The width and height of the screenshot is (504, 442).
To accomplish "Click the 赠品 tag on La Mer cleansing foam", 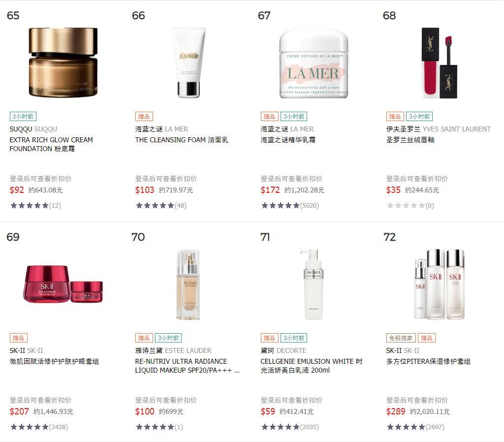I will pyautogui.click(x=144, y=116).
